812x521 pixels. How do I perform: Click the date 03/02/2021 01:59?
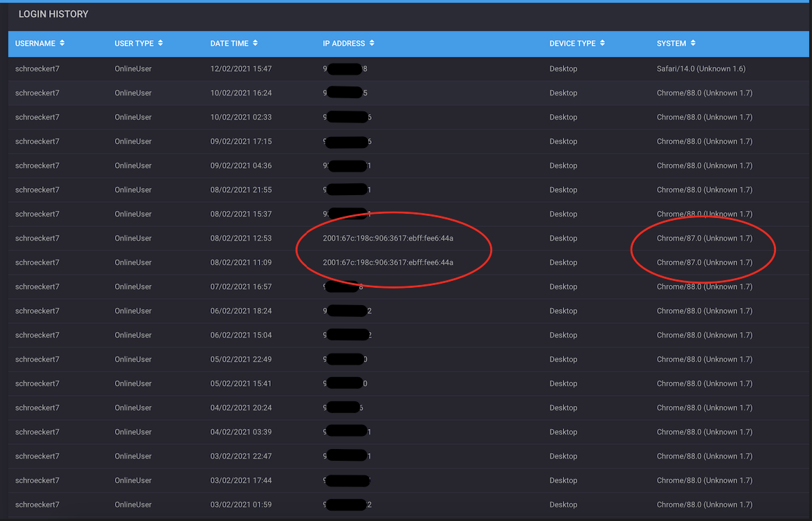tap(241, 504)
